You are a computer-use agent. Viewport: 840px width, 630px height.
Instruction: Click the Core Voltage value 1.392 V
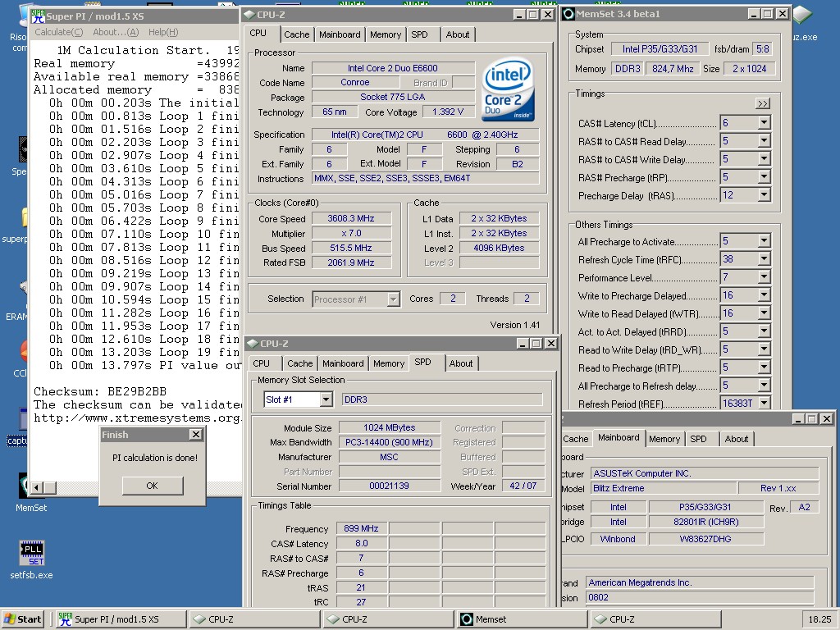448,112
